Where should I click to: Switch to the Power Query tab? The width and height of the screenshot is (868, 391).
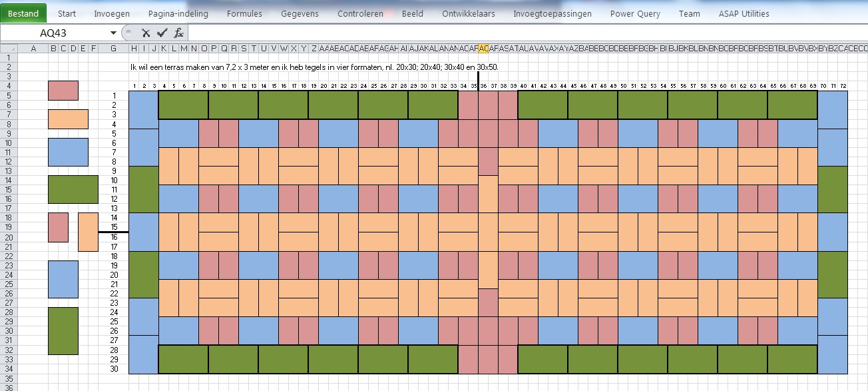(635, 13)
